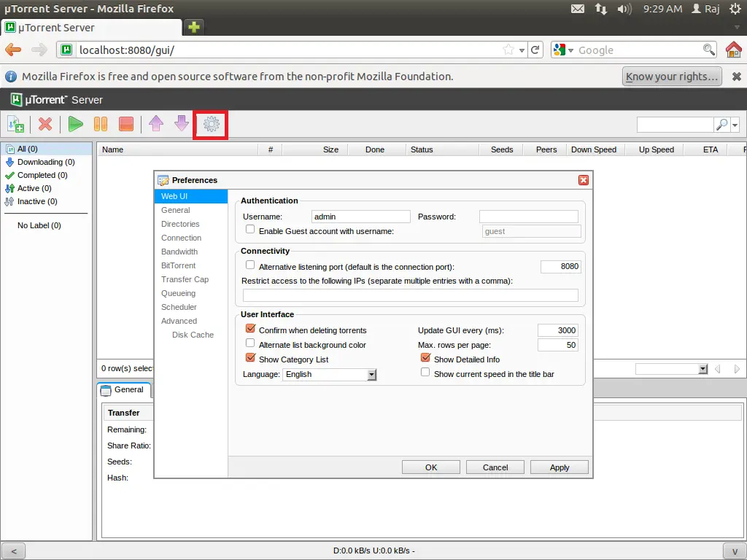Click the Add Torrent toolbar icon
This screenshot has height=560, width=747.
click(16, 124)
